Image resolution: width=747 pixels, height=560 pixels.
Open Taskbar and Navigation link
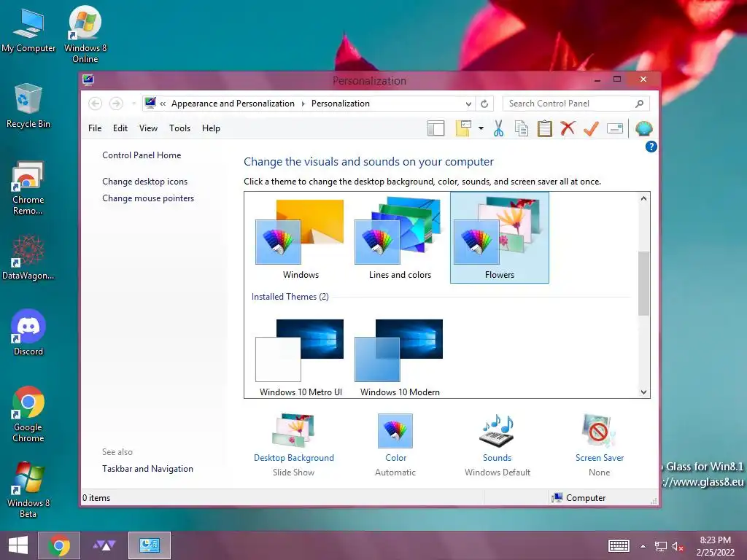tap(147, 469)
